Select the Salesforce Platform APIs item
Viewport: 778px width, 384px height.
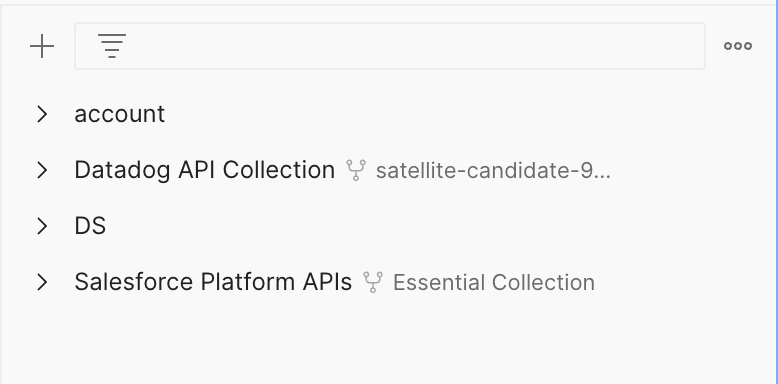pos(213,282)
